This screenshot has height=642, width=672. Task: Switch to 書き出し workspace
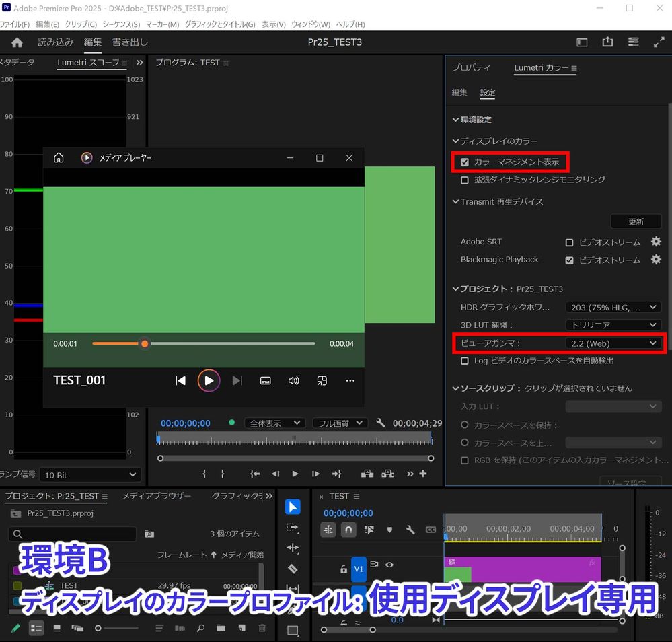pos(130,42)
